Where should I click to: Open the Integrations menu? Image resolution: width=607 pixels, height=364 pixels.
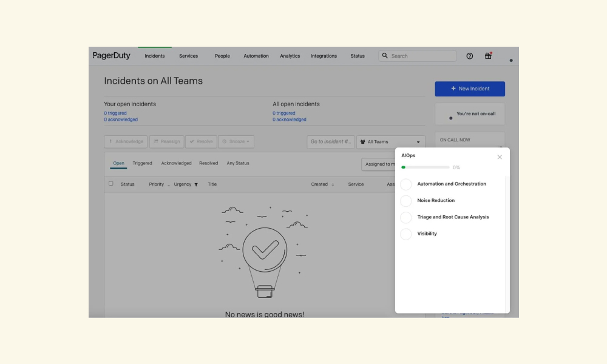pos(324,56)
